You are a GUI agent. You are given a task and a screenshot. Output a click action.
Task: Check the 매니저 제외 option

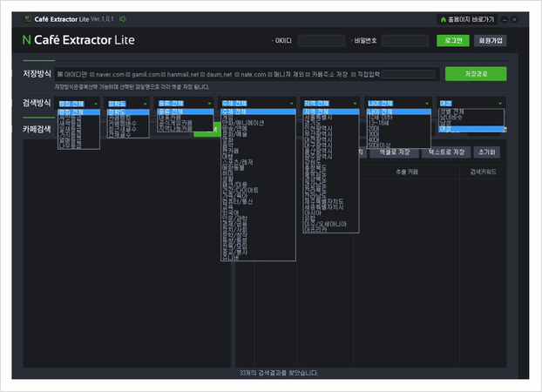pyautogui.click(x=270, y=74)
